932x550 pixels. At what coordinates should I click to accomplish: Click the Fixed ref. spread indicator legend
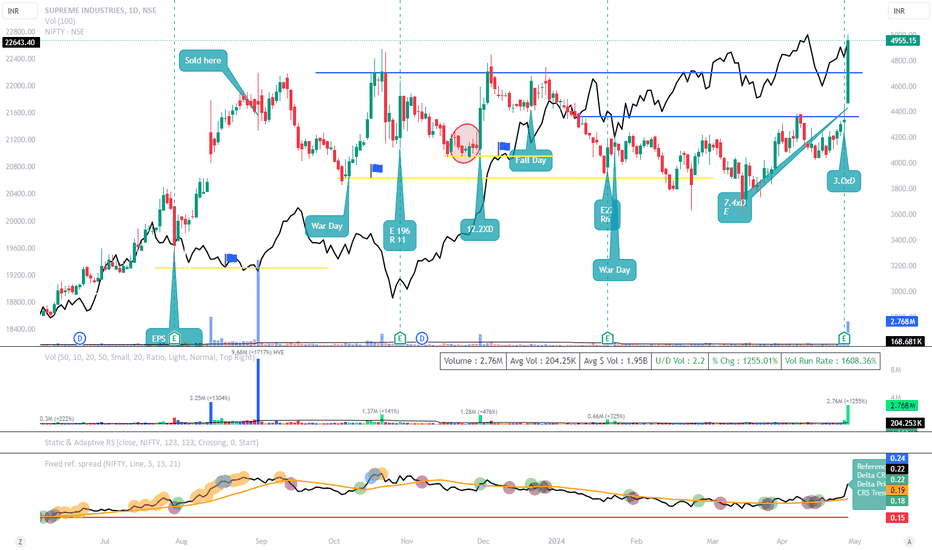click(112, 464)
